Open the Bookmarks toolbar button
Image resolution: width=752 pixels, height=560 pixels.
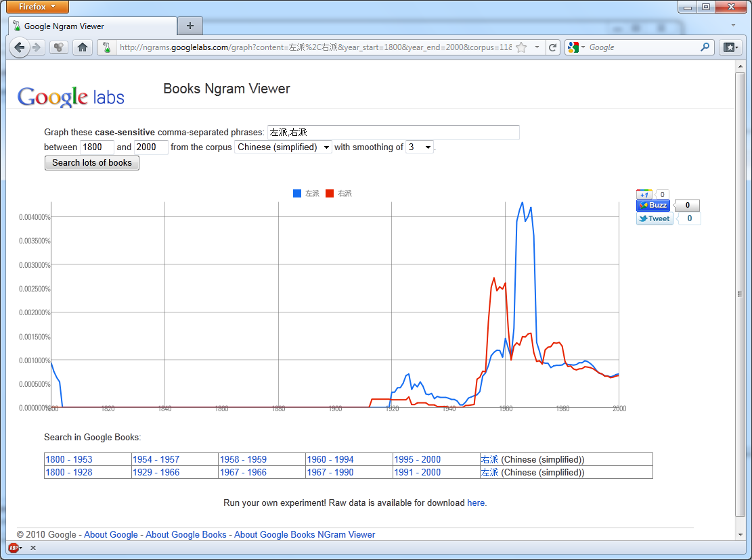point(732,47)
